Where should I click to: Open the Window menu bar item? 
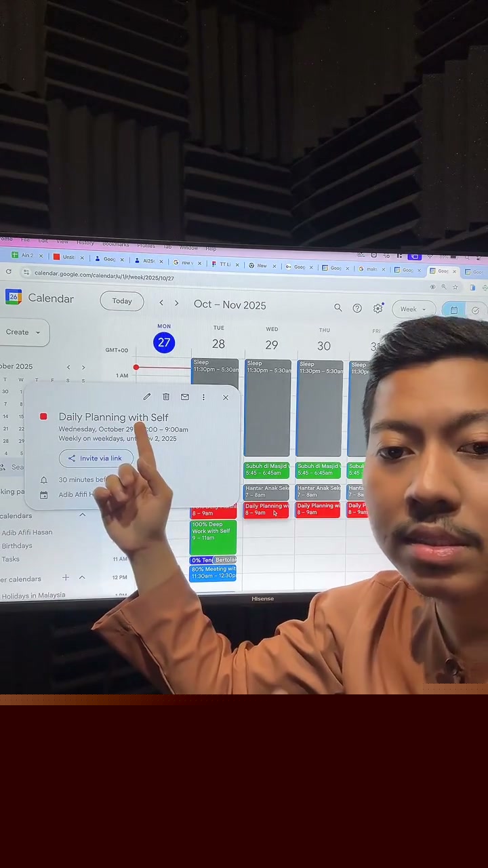point(188,248)
